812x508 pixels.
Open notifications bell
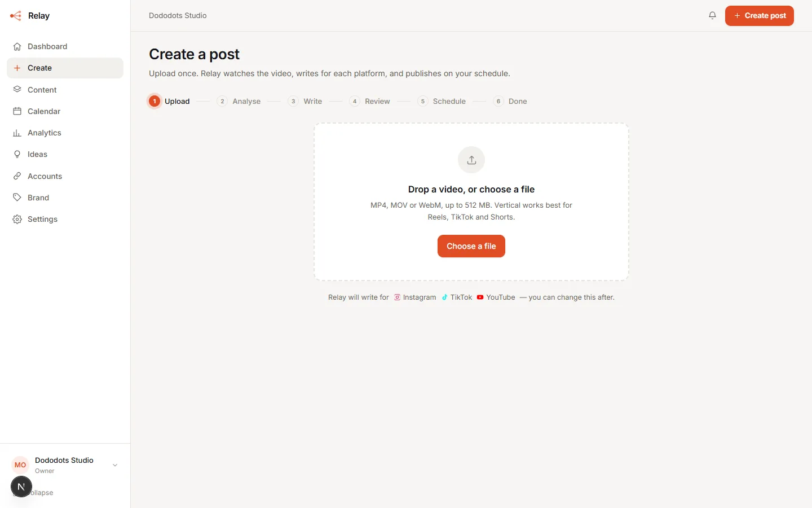pos(712,16)
